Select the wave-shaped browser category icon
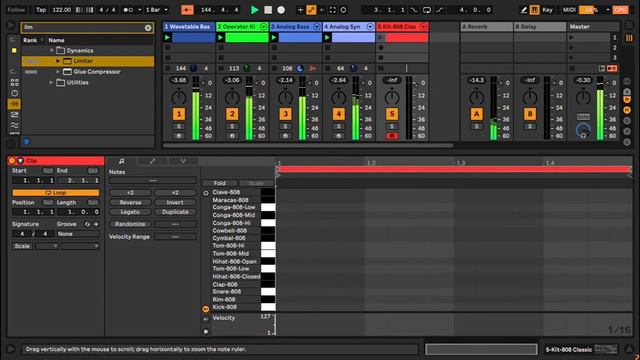This screenshot has width=640, height=360. coord(14,125)
